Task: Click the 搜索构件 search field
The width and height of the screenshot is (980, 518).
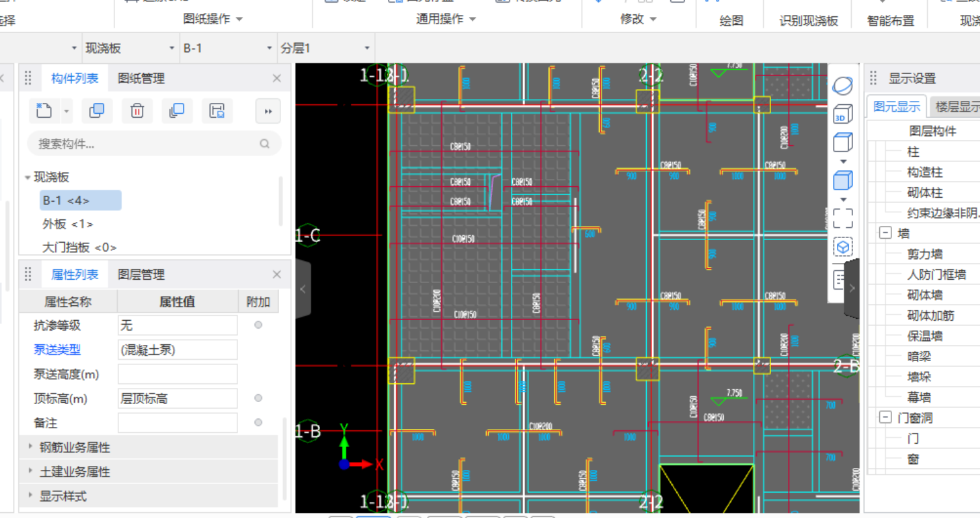Action: [x=154, y=144]
